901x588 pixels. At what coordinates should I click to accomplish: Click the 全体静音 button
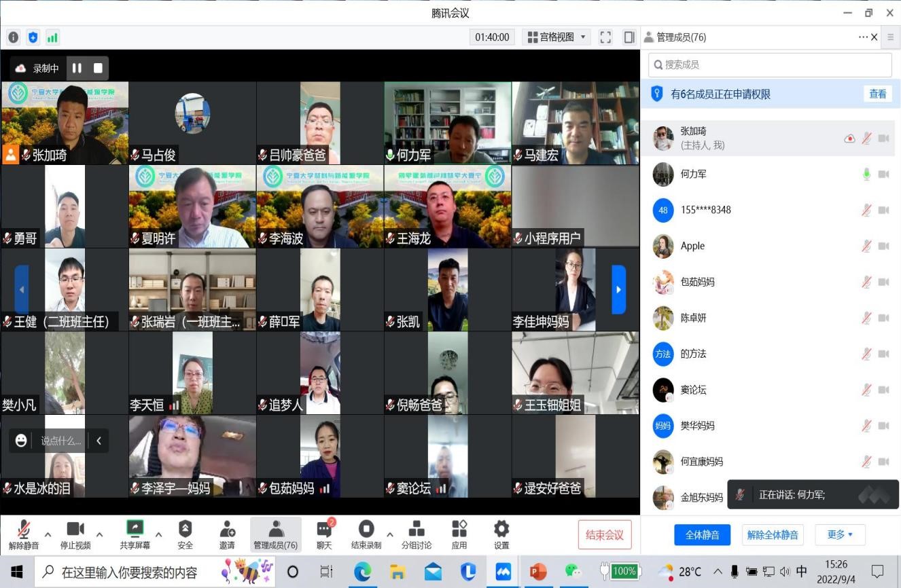click(x=702, y=534)
